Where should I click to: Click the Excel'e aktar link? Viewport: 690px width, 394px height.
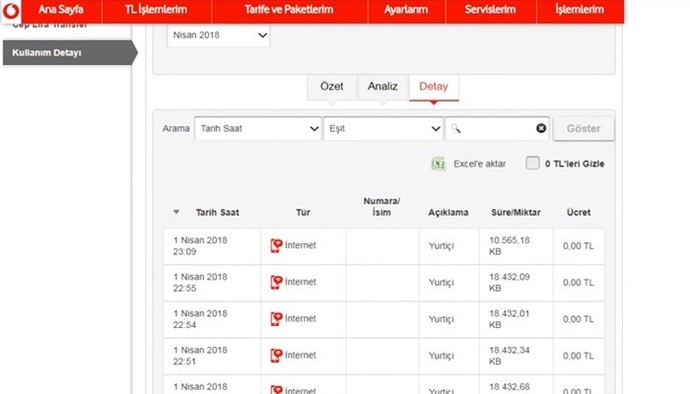pos(480,164)
